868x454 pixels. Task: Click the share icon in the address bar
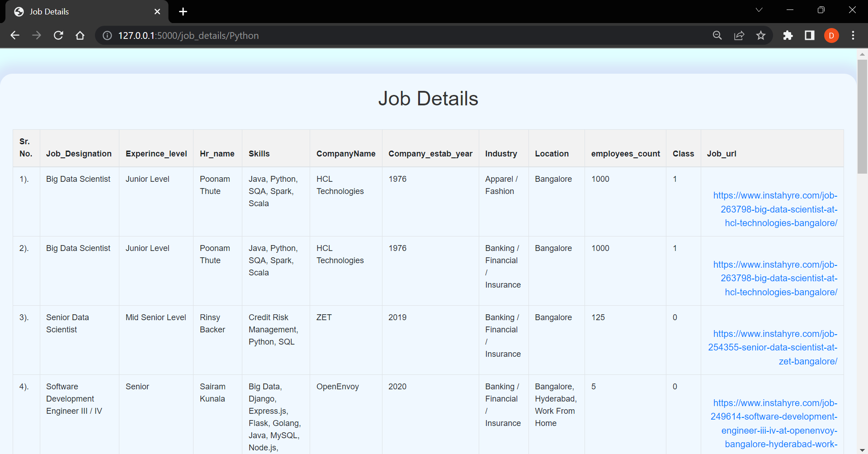[739, 35]
